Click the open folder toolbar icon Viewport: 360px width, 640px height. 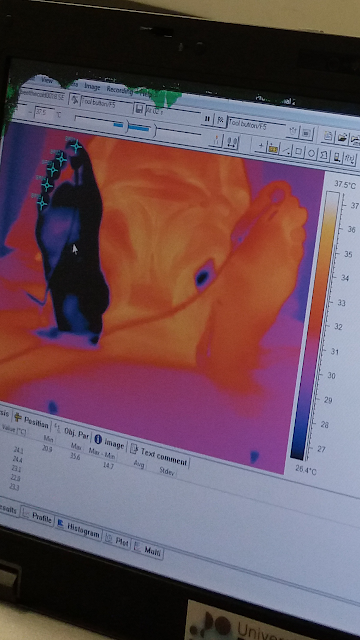tap(342, 138)
